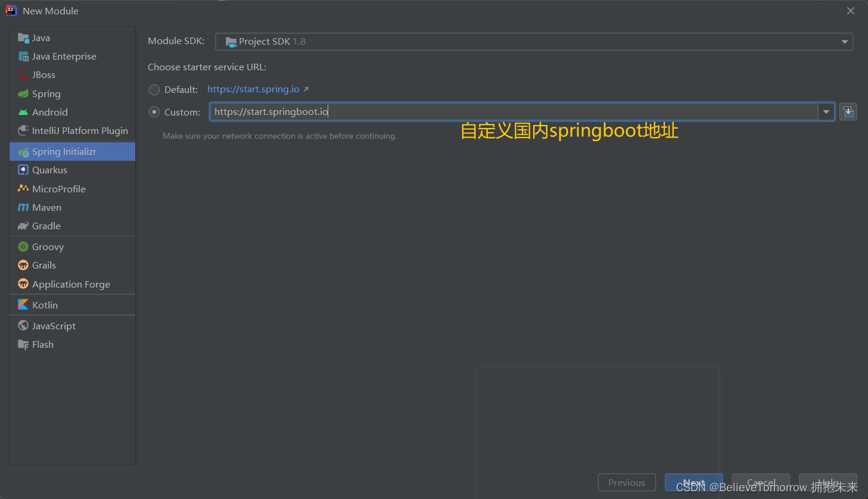Click the Project SDK folder icon
Viewport: 868px width, 499px height.
click(231, 42)
